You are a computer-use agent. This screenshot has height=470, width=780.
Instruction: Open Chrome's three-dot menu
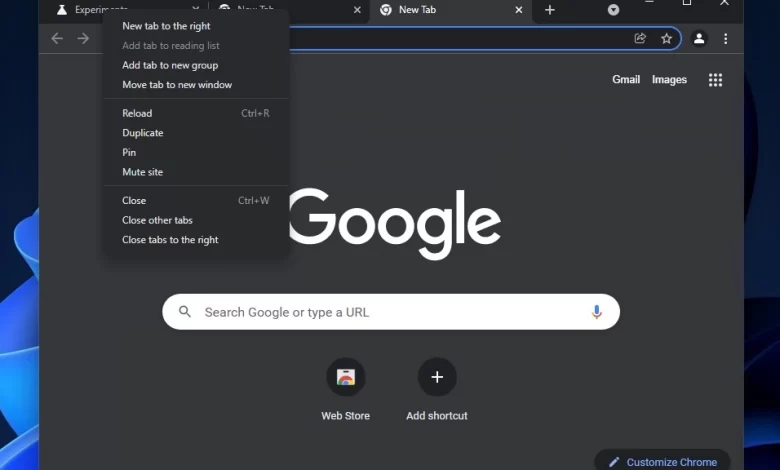(x=725, y=38)
